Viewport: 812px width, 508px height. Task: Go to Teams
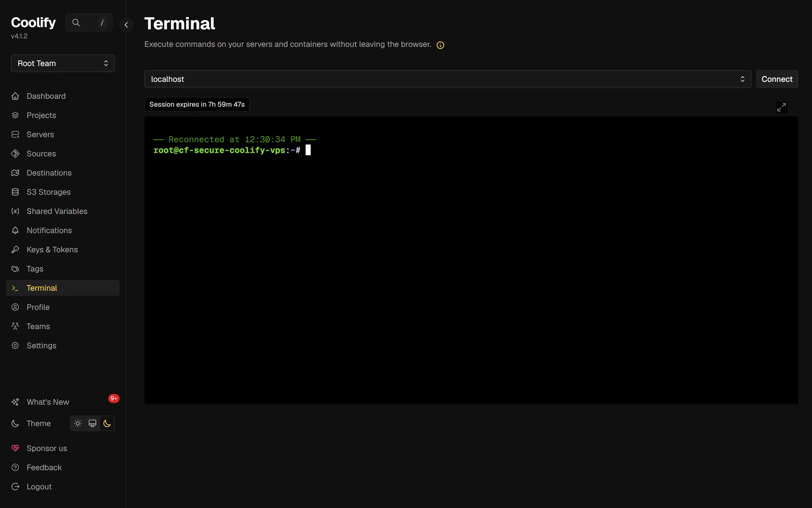[63, 326]
